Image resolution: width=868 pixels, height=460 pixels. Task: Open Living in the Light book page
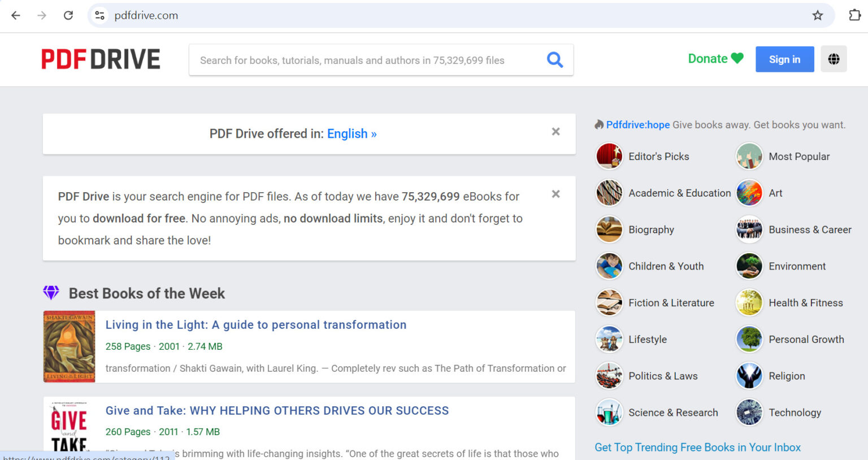tap(255, 324)
